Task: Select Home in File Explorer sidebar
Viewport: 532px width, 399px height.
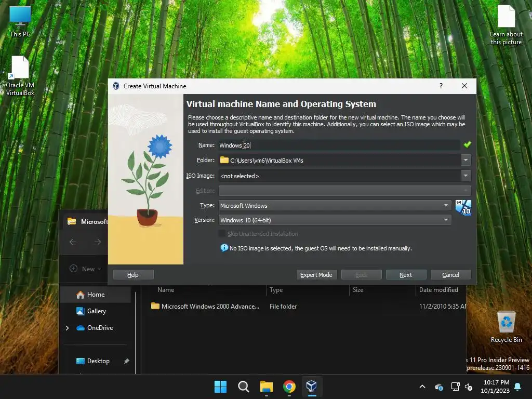Action: 96,295
